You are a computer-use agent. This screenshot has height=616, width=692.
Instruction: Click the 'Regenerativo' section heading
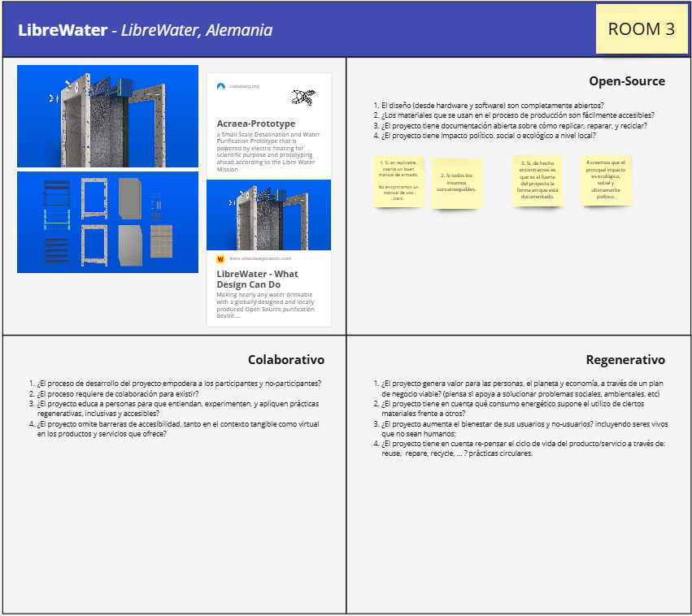(625, 360)
